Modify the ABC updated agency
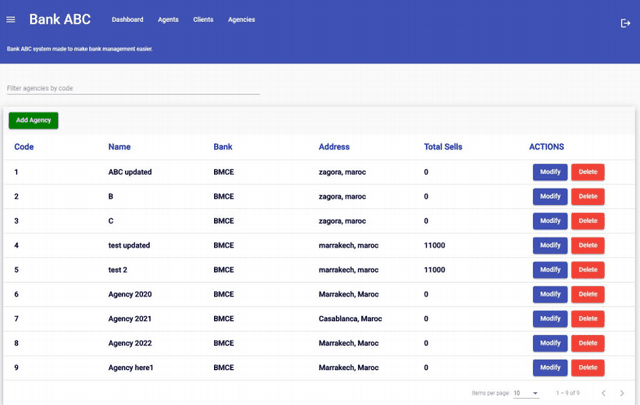 pos(550,172)
